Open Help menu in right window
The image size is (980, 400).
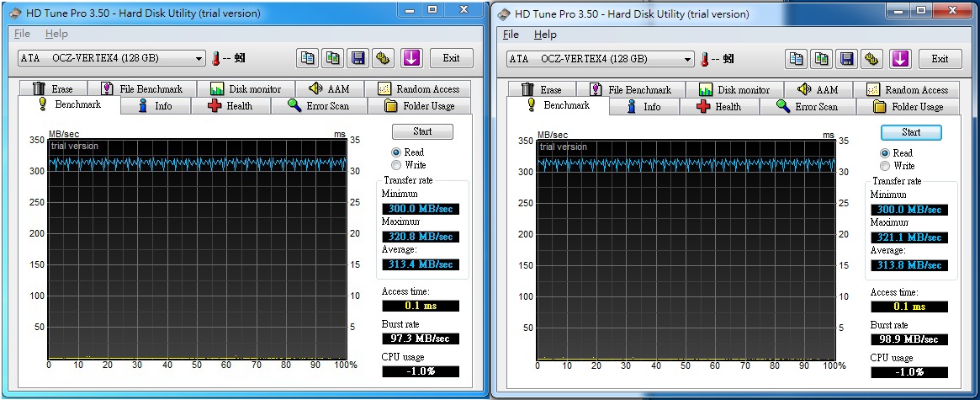tap(545, 34)
